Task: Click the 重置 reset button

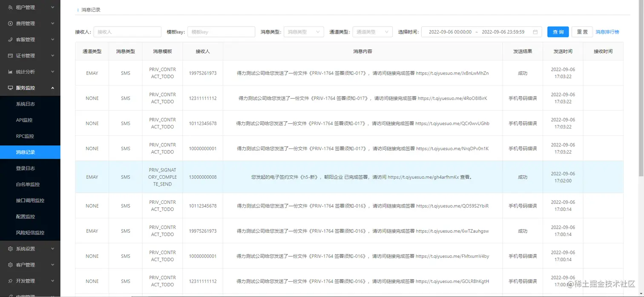Action: tap(582, 32)
